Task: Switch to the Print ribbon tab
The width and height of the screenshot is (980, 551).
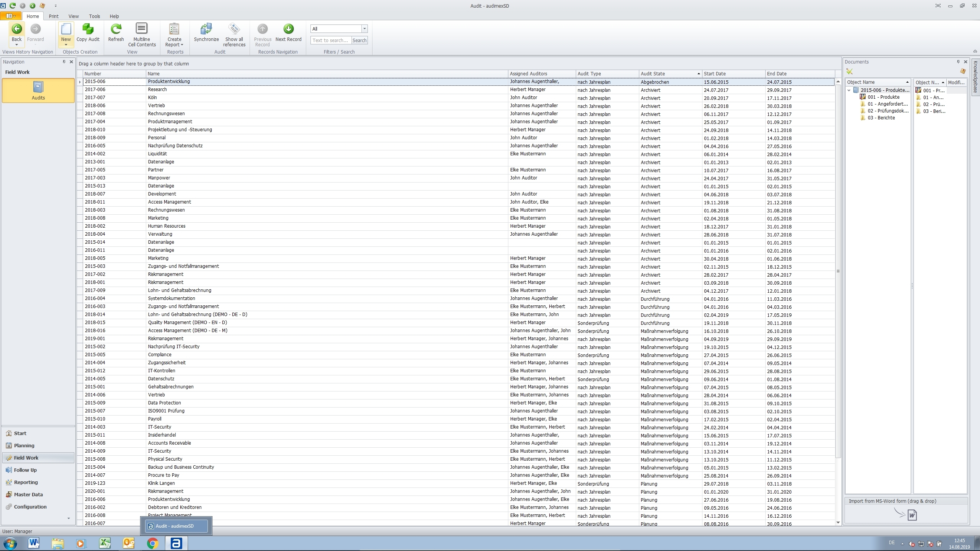Action: (x=54, y=16)
